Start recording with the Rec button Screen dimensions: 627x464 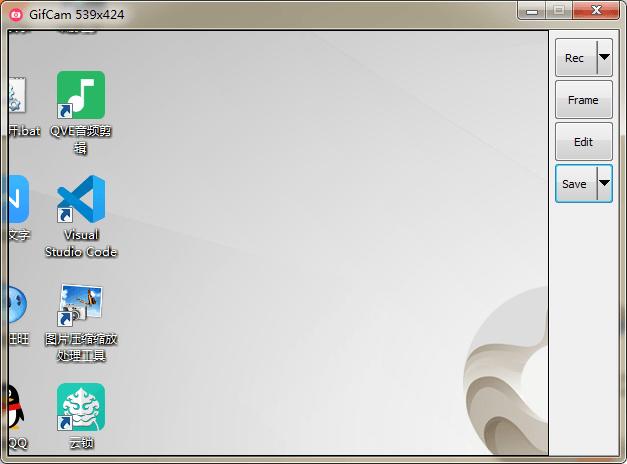pyautogui.click(x=575, y=58)
